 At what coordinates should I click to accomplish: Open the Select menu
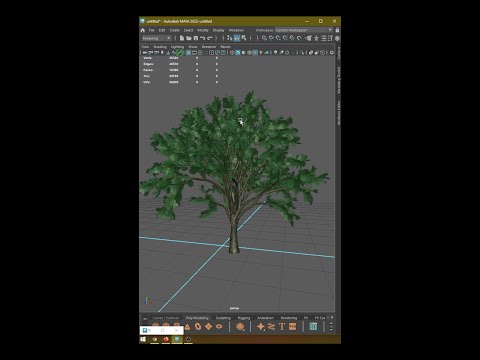pos(188,30)
